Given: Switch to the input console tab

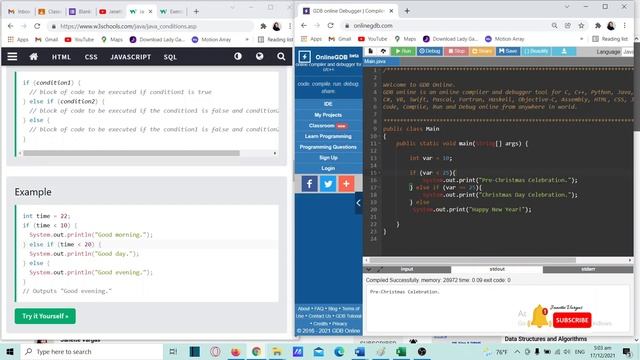Looking at the screenshot, I should [407, 269].
